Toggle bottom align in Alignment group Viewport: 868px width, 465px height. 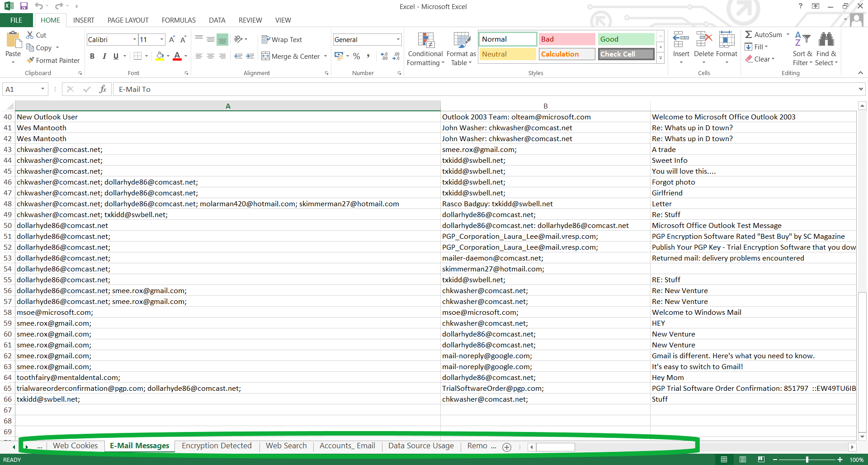pyautogui.click(x=222, y=40)
